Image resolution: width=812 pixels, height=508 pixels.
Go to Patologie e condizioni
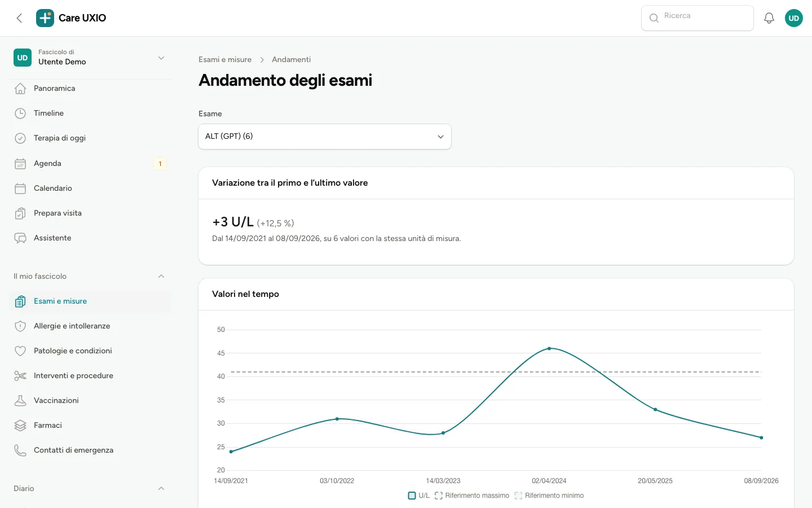[x=90, y=351]
